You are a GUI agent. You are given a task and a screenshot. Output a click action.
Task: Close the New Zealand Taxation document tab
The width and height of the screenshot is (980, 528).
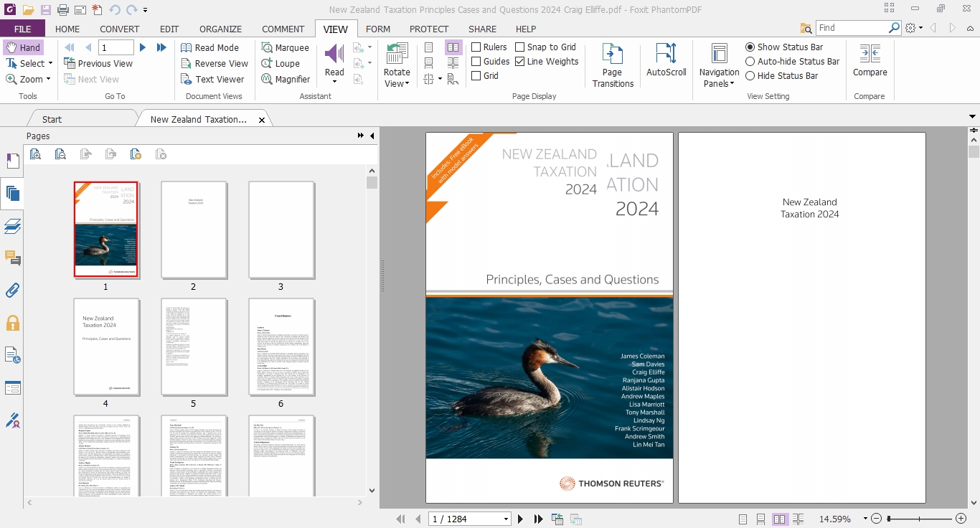tap(262, 120)
